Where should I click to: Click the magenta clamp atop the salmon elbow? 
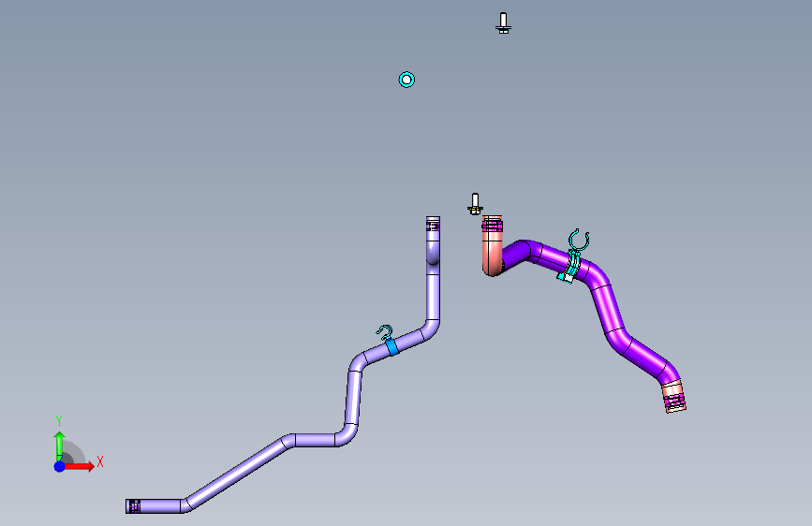pos(492,225)
